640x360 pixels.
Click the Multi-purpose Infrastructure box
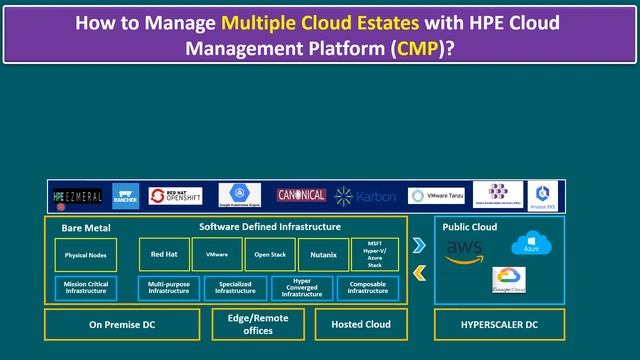[x=169, y=288]
